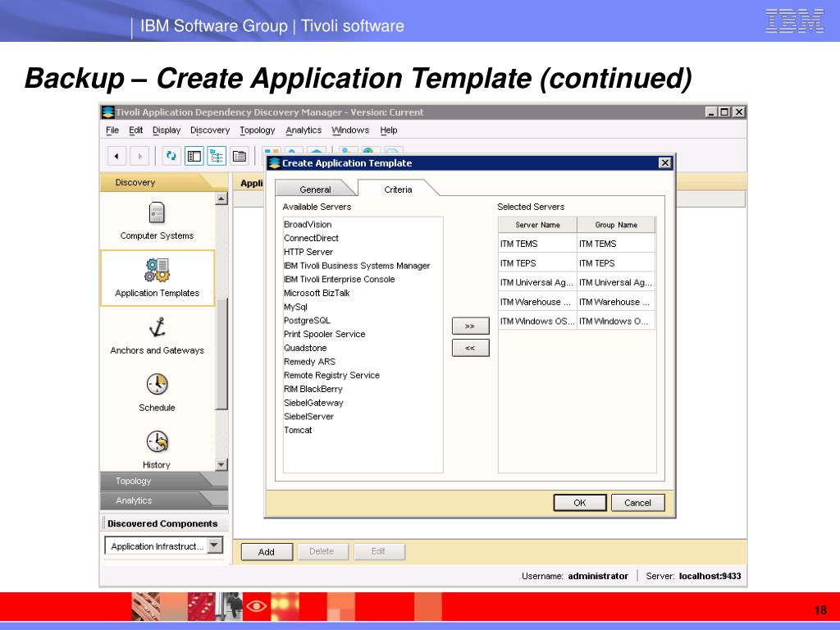Screen dimensions: 840x630
Task: Select PostgreSQL in Available Servers list
Action: [307, 321]
